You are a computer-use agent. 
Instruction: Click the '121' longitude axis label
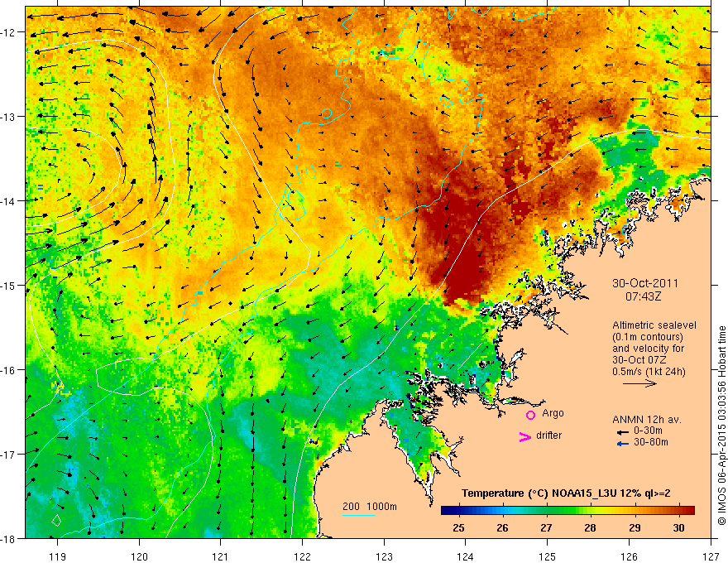pos(221,556)
